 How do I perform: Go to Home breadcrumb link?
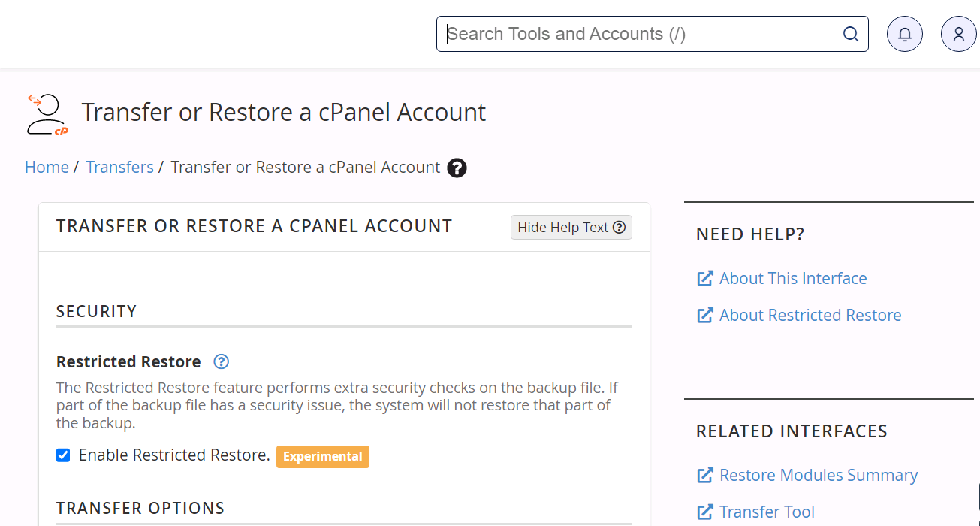point(47,167)
